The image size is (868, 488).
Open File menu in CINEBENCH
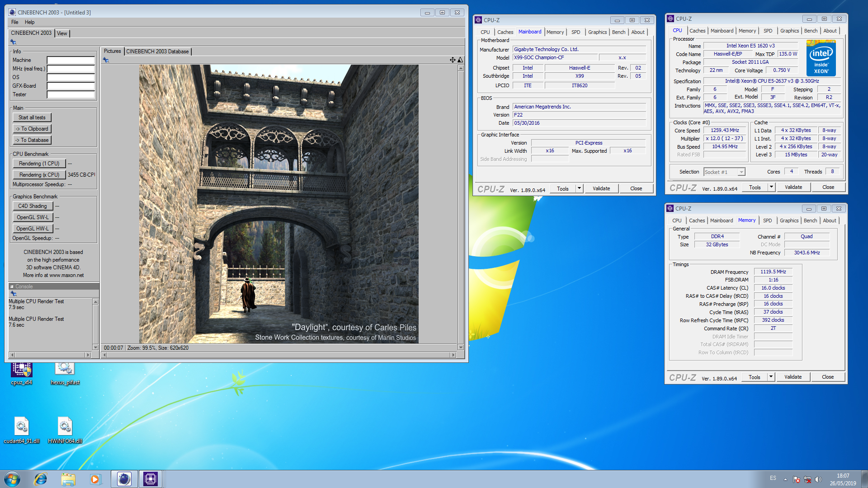coord(15,22)
